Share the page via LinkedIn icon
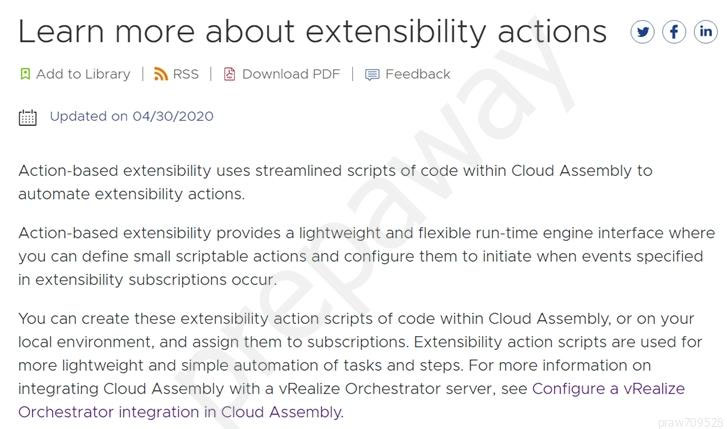This screenshot has height=429, width=727. point(705,32)
